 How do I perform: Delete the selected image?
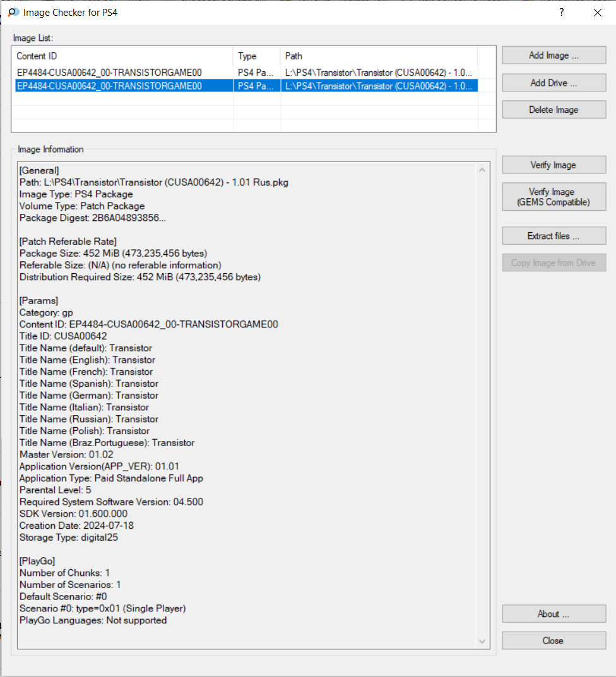tap(554, 110)
